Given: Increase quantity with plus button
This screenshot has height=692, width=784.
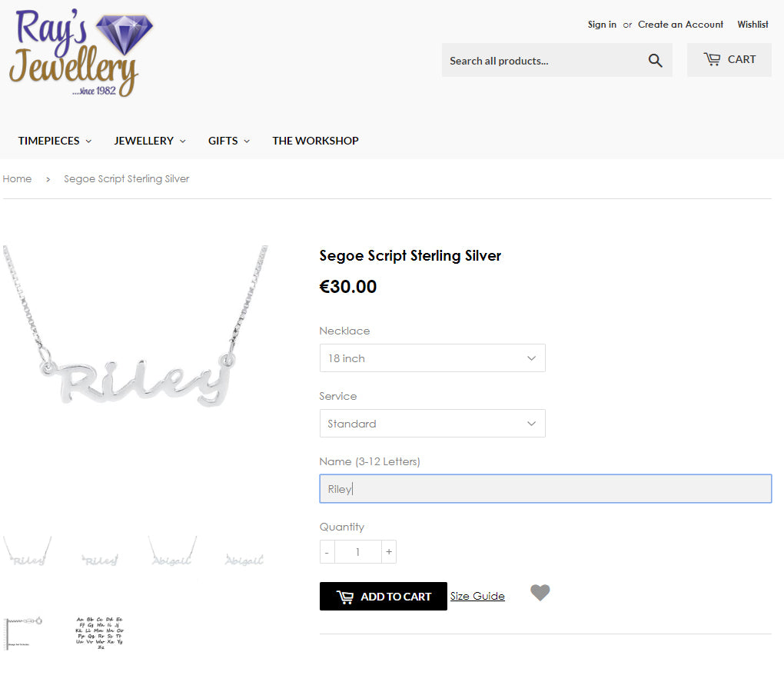Looking at the screenshot, I should point(388,551).
